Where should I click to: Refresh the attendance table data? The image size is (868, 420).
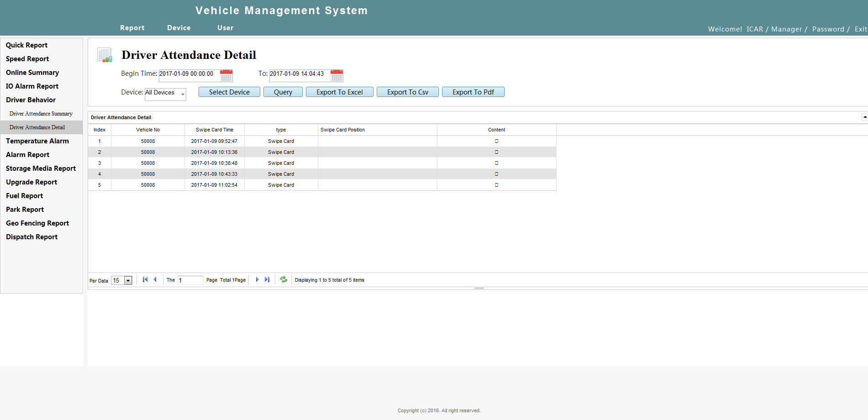coord(284,279)
